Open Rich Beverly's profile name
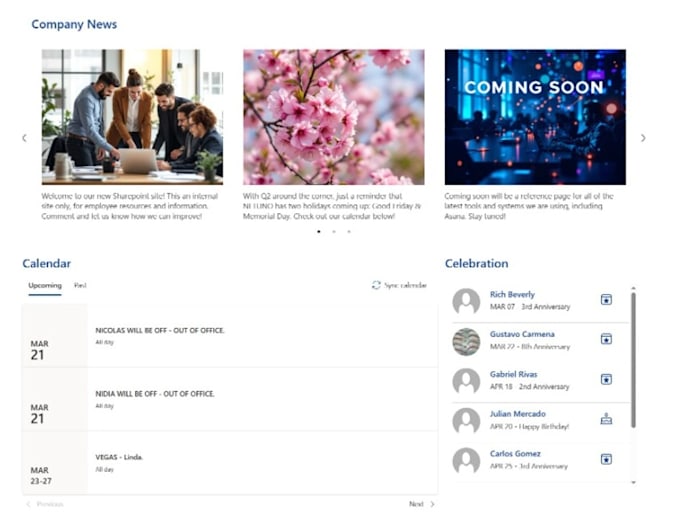 (512, 294)
